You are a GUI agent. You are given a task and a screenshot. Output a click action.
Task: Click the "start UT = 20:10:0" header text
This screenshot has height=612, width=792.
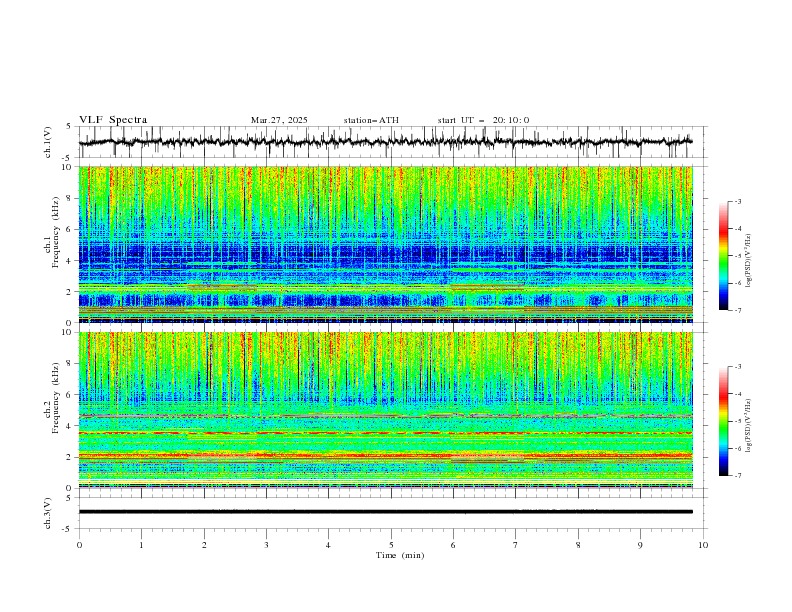click(483, 120)
